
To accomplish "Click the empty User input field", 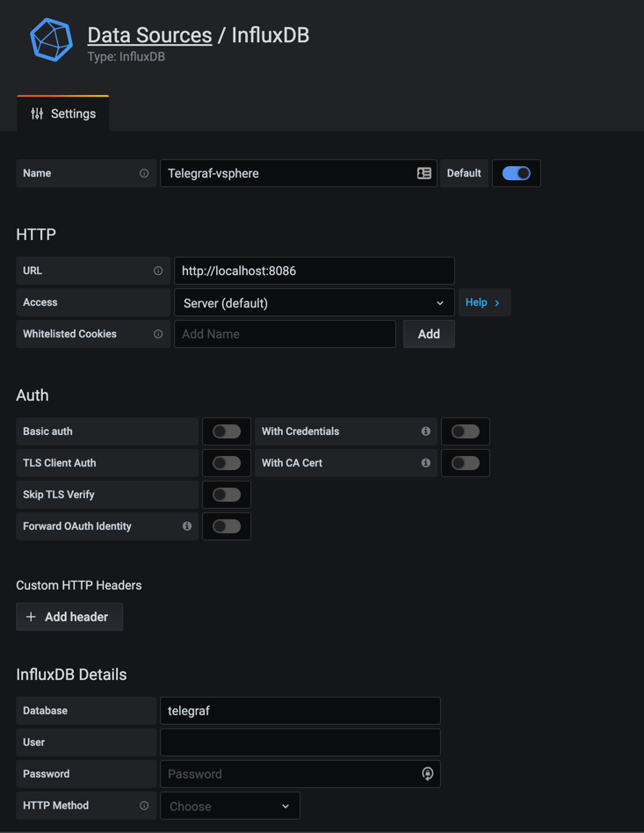I will pos(300,742).
